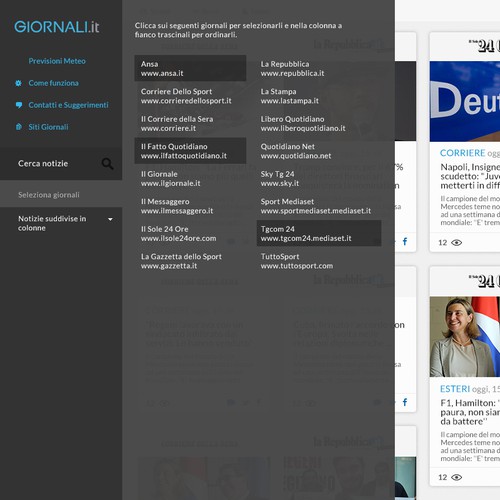
Task: Click the gear icon beside Come funziona
Action: [x=19, y=83]
